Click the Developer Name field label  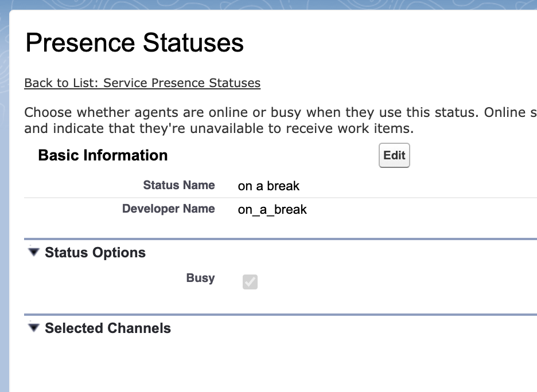[169, 209]
